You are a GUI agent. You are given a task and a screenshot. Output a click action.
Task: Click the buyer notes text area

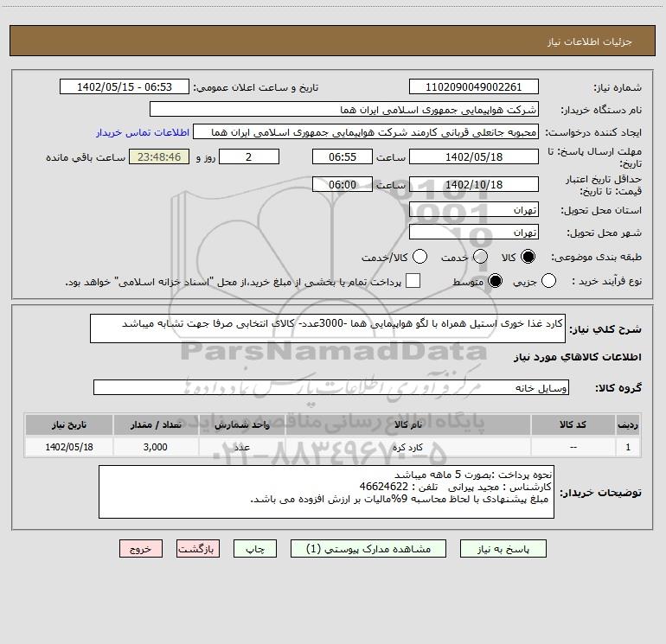pyautogui.click(x=326, y=492)
